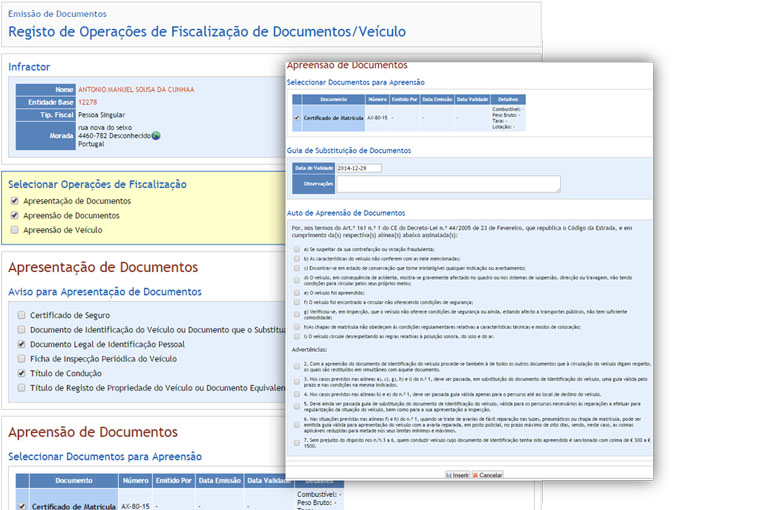
Task: Click Emitido Por header in background table
Action: click(x=173, y=481)
